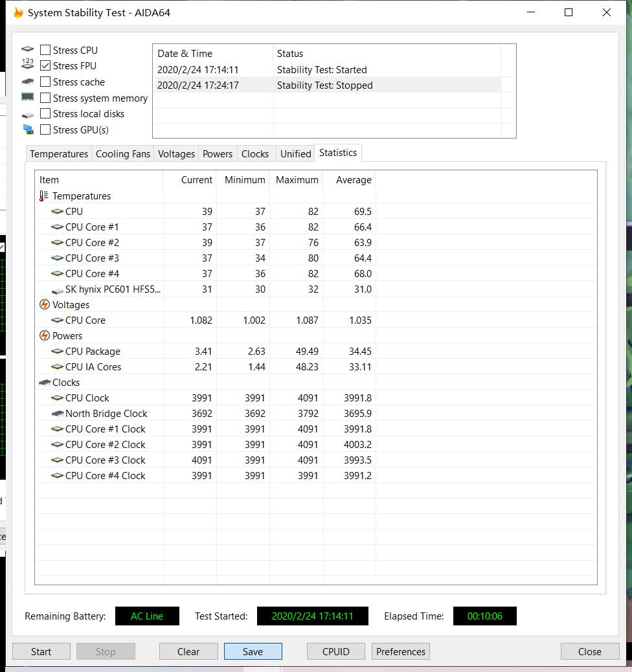Click the chip icon of CPU Core #2 temperature
632x672 pixels.
click(57, 243)
